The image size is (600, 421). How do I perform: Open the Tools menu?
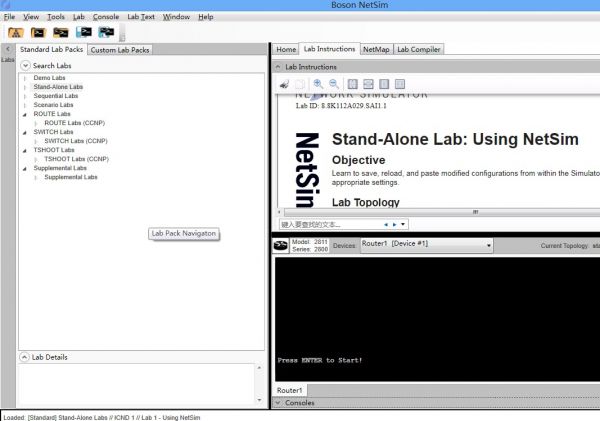[56, 17]
